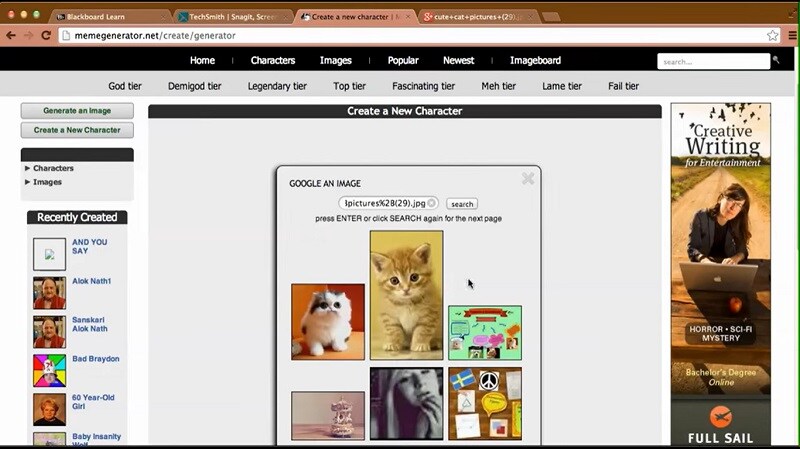Click the Google image search text field
This screenshot has height=449, width=800.
[x=388, y=203]
